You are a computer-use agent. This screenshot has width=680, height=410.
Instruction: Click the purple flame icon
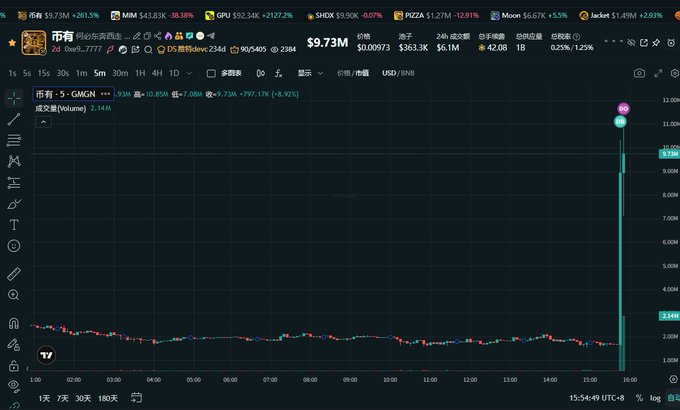tap(168, 36)
